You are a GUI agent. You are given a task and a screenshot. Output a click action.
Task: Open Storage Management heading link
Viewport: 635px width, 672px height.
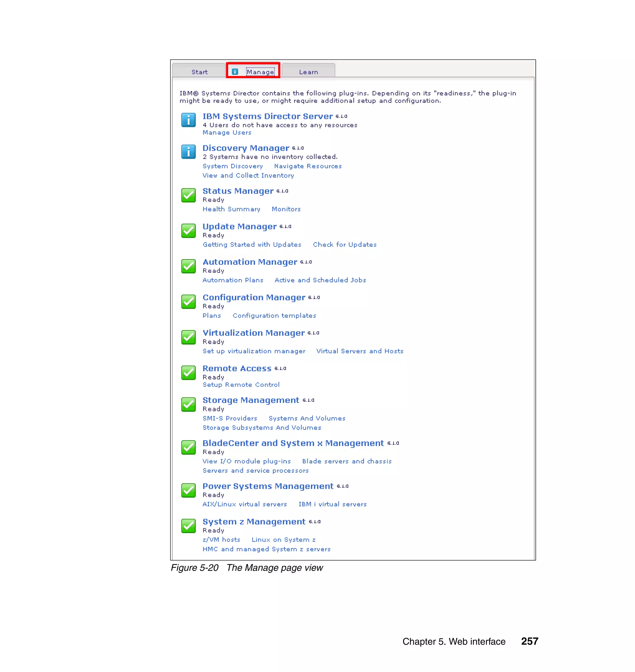pos(251,401)
